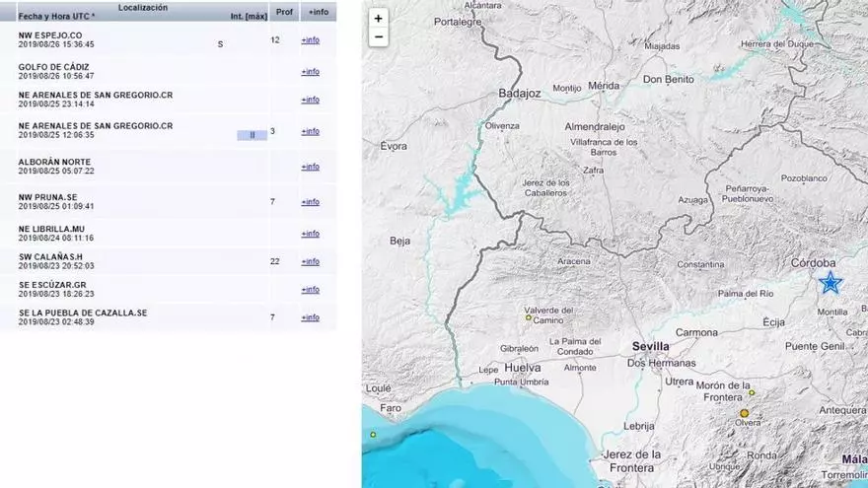
Task: Click the Prof column header
Action: click(284, 12)
